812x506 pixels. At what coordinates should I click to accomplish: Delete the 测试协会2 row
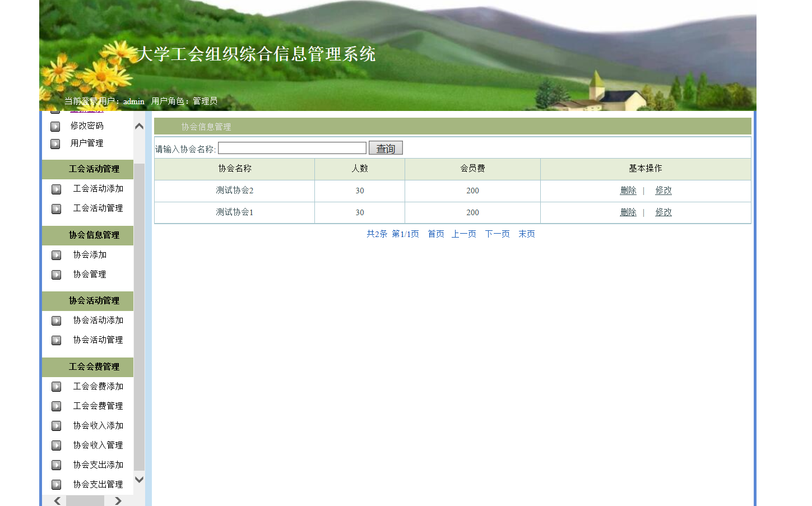tap(628, 191)
